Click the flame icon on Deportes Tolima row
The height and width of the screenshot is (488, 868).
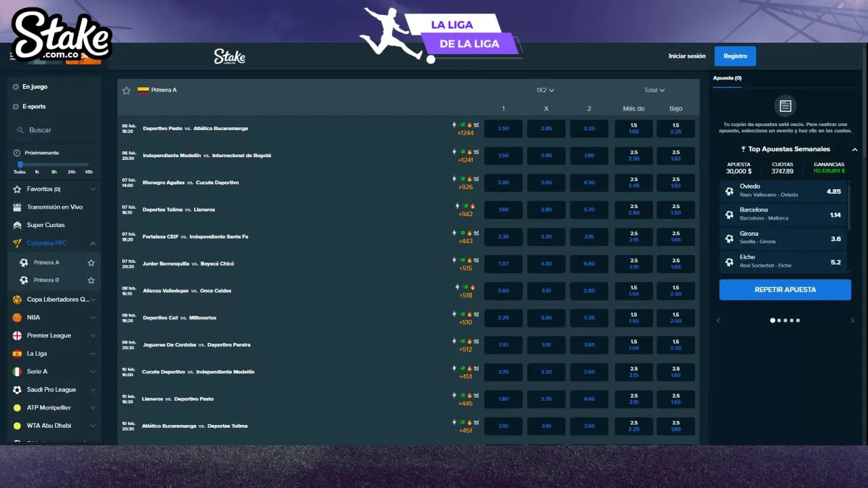[x=473, y=206]
